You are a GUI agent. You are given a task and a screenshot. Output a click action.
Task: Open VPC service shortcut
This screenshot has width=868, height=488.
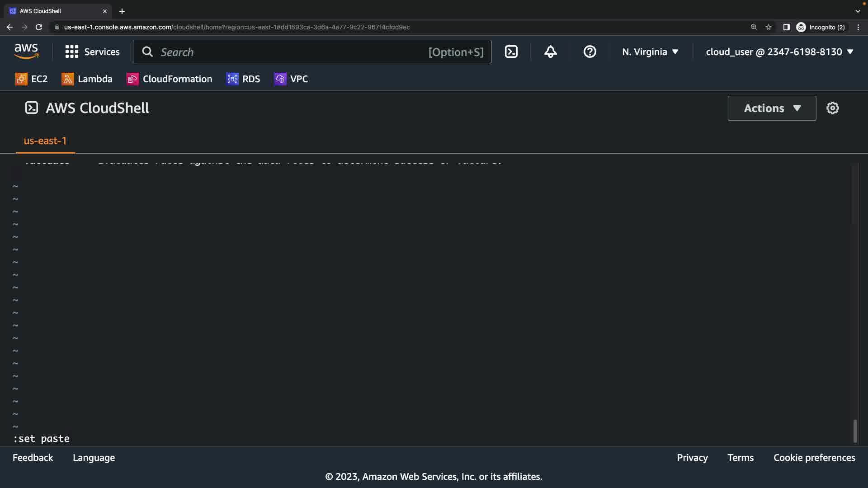tap(291, 79)
